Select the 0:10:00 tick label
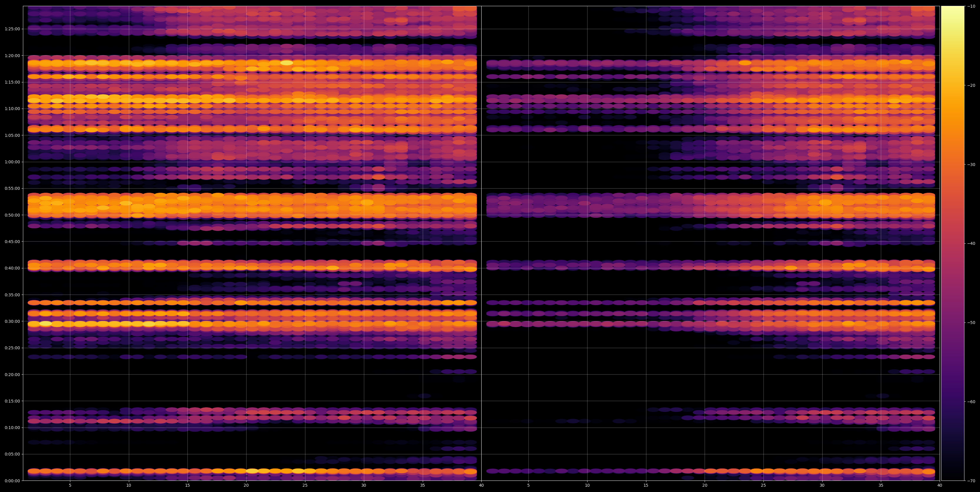980x492 pixels. pos(13,428)
